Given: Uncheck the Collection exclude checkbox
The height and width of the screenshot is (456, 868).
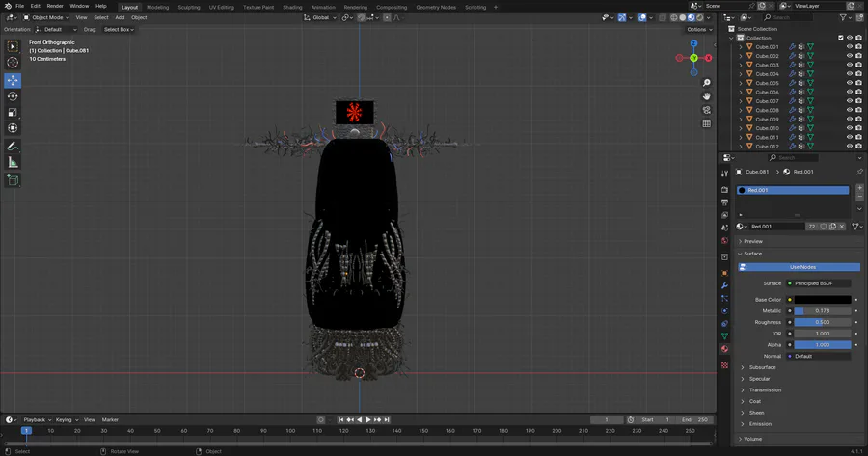Looking at the screenshot, I should click(x=841, y=38).
